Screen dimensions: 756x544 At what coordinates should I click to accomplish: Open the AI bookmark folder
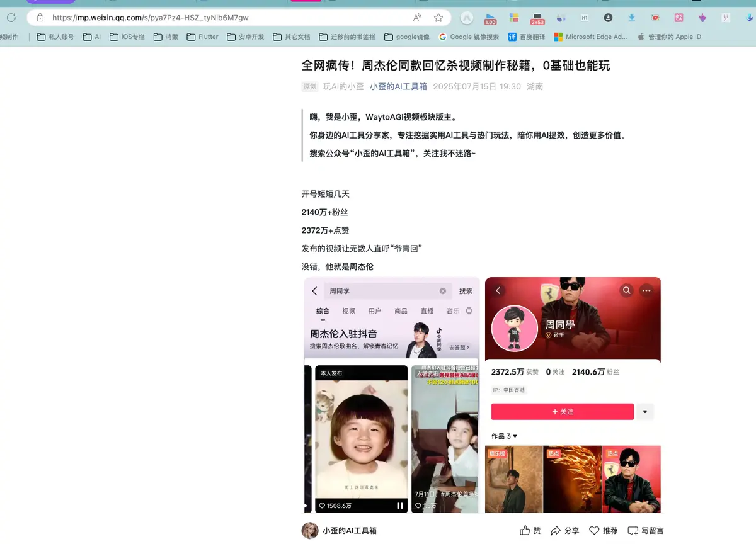coord(92,37)
